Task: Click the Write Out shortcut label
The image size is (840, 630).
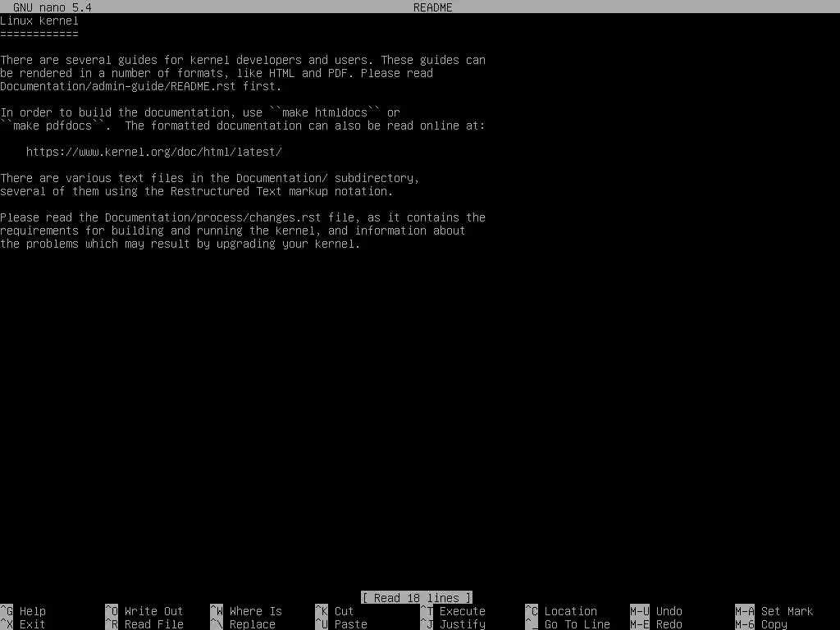Action: [x=153, y=611]
